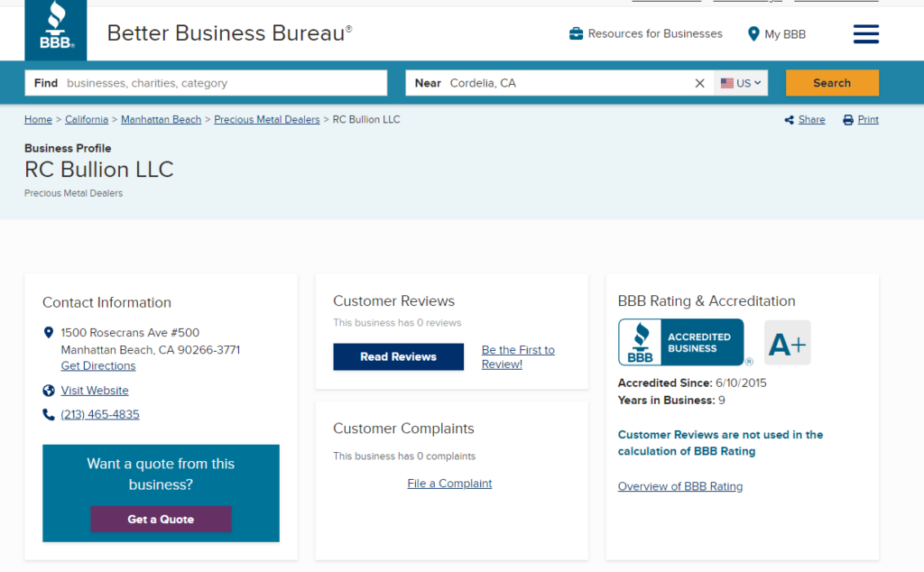Screen dimensions: 924x572
Task: Click the location pin icon beside My BBB
Action: (x=753, y=34)
